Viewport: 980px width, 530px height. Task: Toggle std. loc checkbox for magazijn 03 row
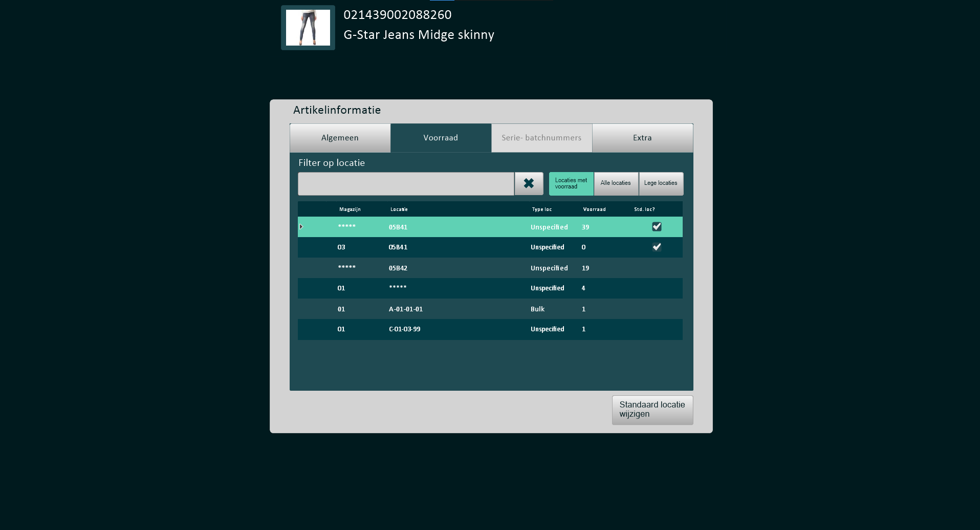pos(657,247)
